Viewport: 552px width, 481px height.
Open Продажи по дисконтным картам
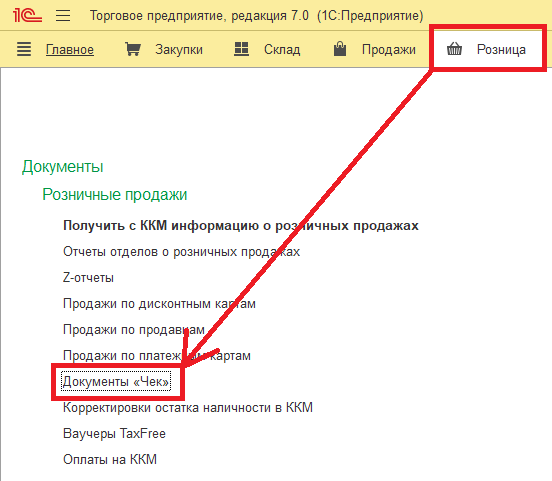(x=159, y=304)
